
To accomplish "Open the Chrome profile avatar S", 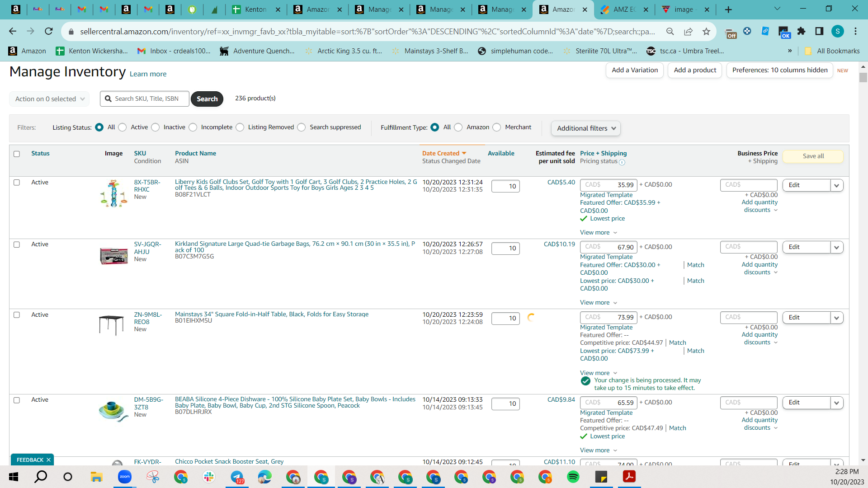I will (x=838, y=31).
